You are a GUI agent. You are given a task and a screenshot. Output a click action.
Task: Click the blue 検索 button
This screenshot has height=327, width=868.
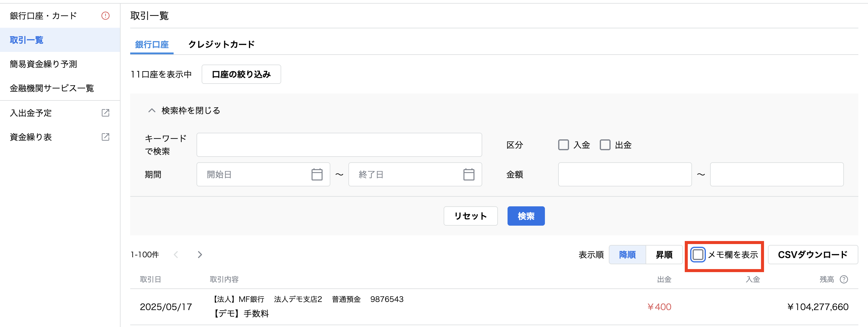526,216
